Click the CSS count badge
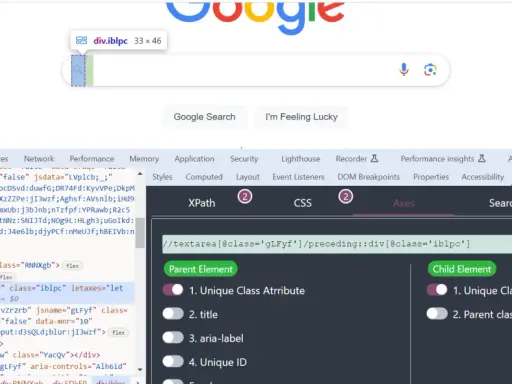 (x=346, y=197)
